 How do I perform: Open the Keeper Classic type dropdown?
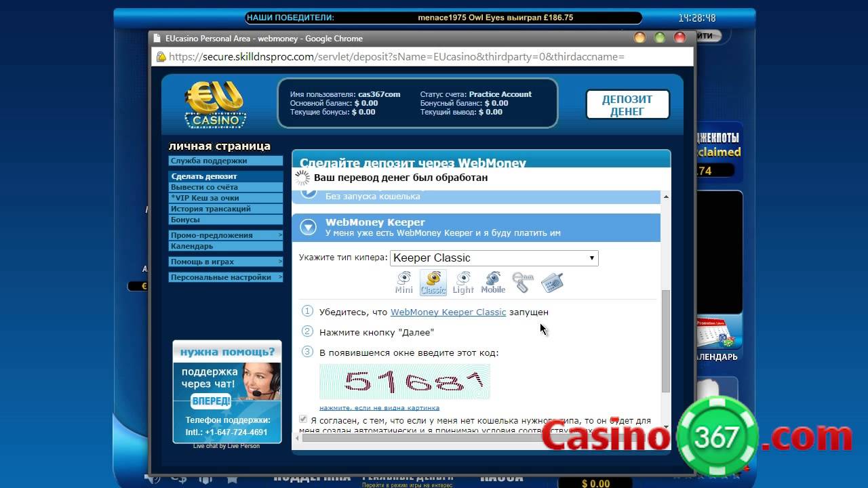pos(494,258)
